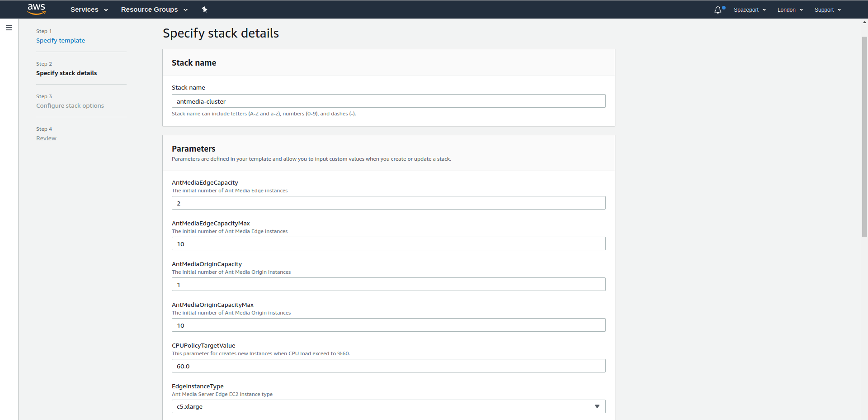Click the Parameters section heading
The width and height of the screenshot is (868, 420).
(193, 148)
